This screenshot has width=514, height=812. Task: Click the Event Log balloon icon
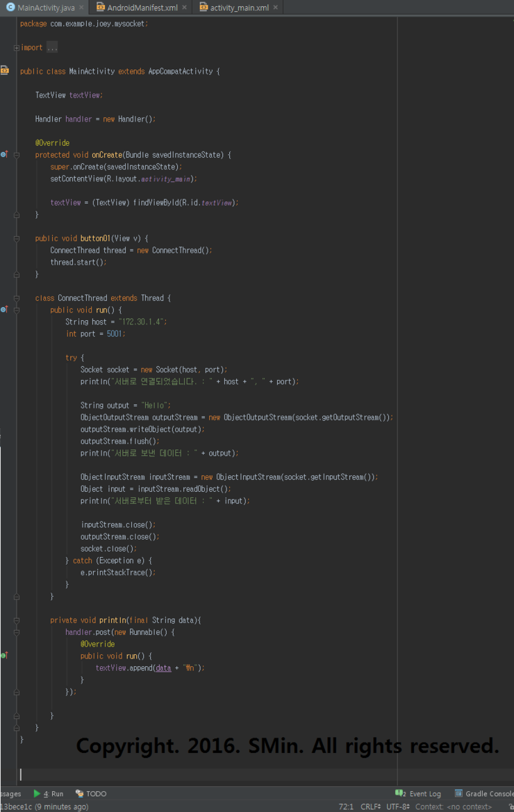(399, 793)
